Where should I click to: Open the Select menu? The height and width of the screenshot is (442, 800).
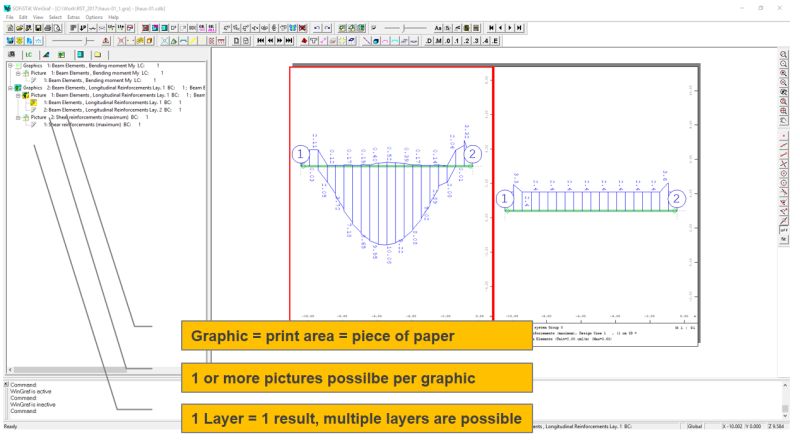click(x=55, y=17)
